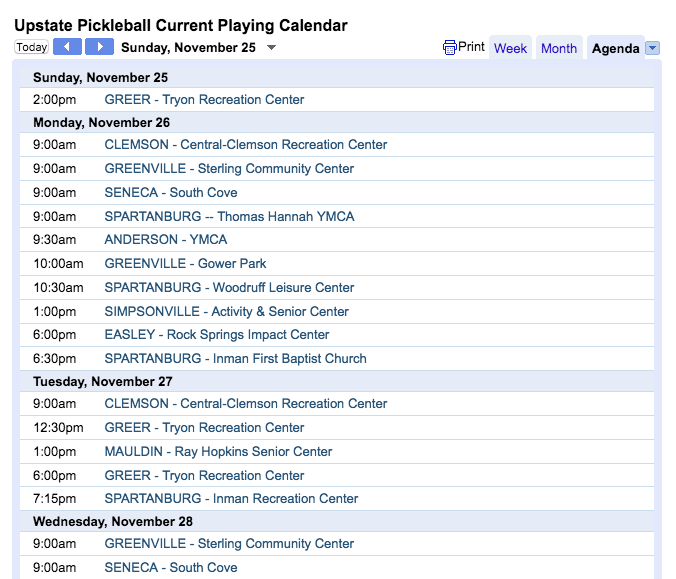Open Monday CLEMSON Central-Clemson Recreation Center event
Screen dimensions: 676x579
246,144
